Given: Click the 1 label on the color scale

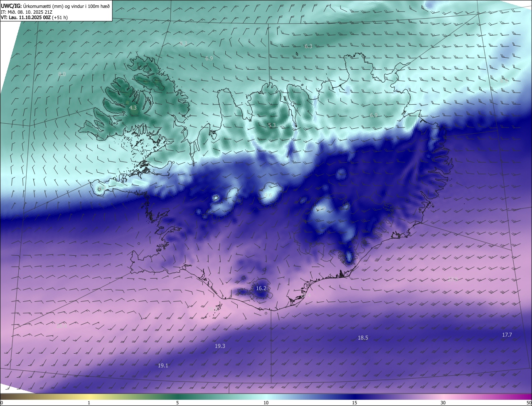Looking at the screenshot, I should (89, 403).
